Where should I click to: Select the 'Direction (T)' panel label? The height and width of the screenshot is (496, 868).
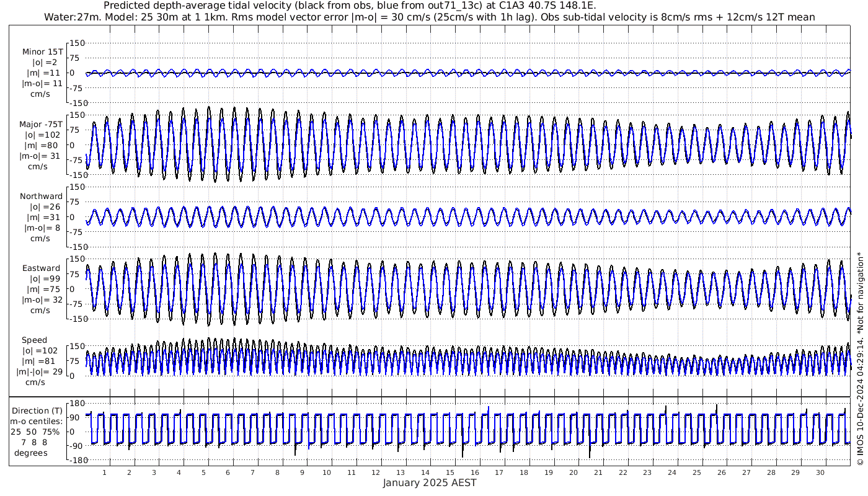click(x=37, y=411)
